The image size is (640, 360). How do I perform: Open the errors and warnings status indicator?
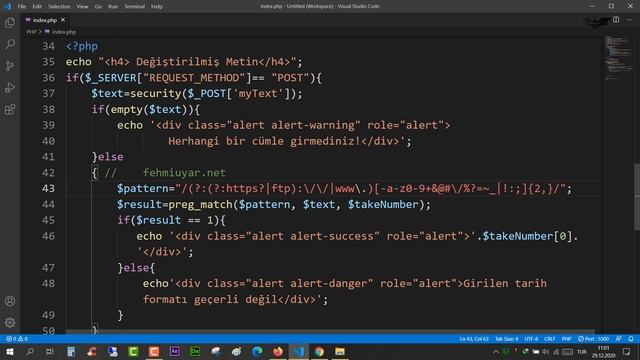(x=17, y=339)
